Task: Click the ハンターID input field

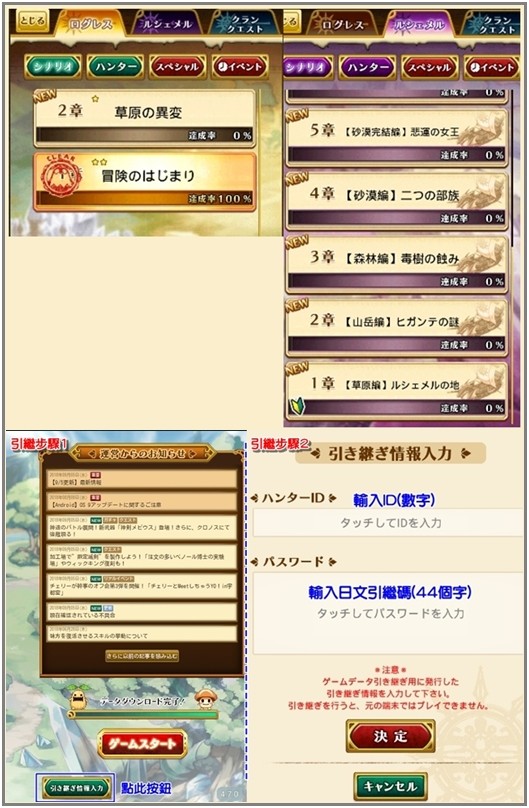Action: [389, 523]
